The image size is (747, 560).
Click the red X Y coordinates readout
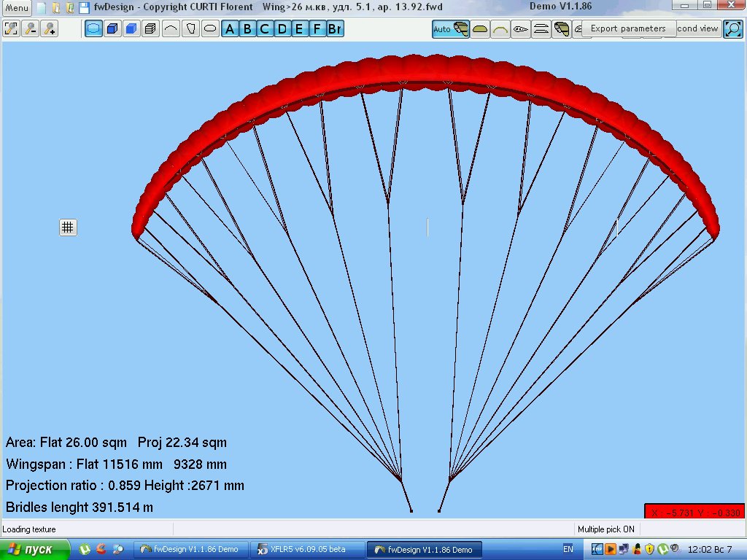tap(694, 512)
